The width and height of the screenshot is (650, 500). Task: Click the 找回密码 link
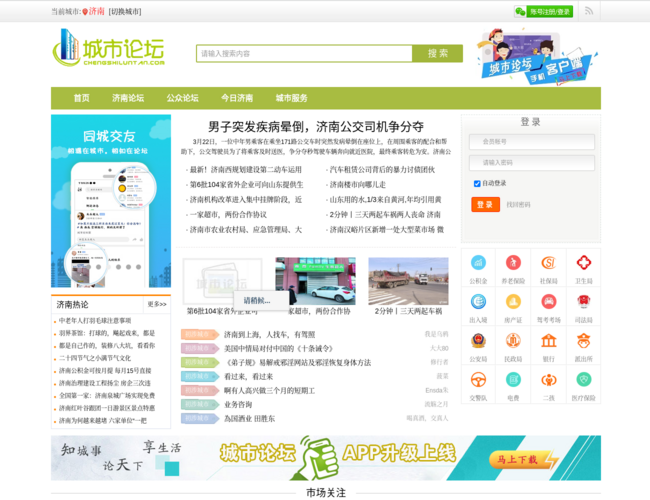pyautogui.click(x=518, y=205)
